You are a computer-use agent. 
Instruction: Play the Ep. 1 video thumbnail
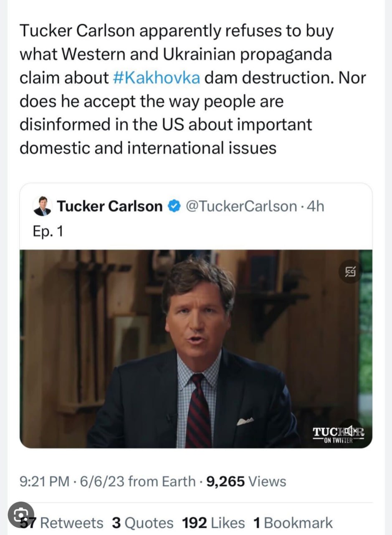(196, 349)
